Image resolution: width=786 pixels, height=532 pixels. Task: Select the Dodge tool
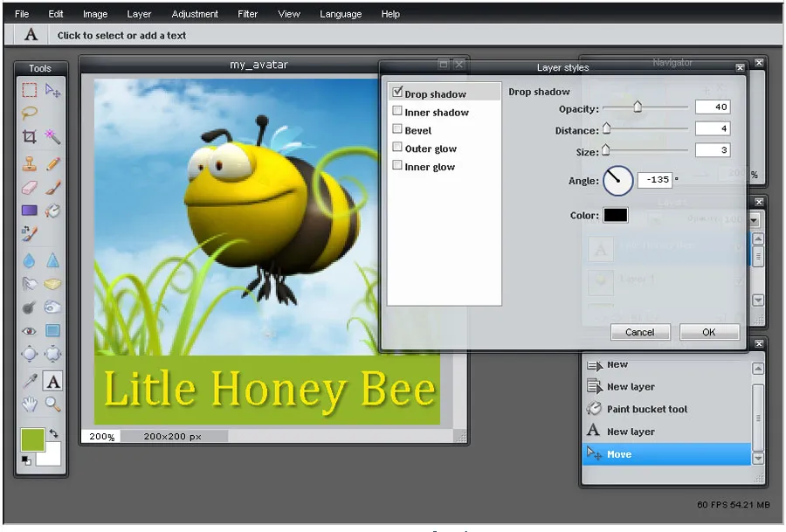(x=30, y=307)
